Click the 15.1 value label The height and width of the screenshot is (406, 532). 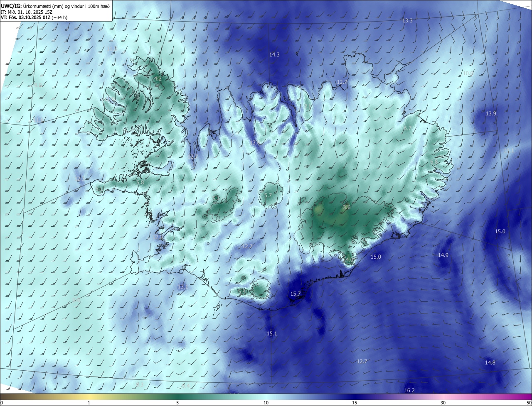[272, 334]
